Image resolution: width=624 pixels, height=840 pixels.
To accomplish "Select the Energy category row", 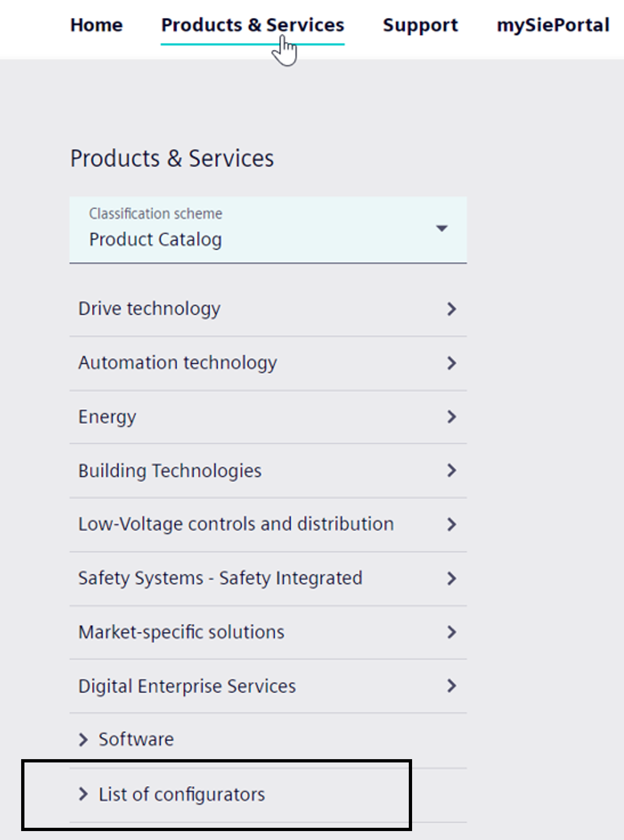I will pyautogui.click(x=108, y=417).
